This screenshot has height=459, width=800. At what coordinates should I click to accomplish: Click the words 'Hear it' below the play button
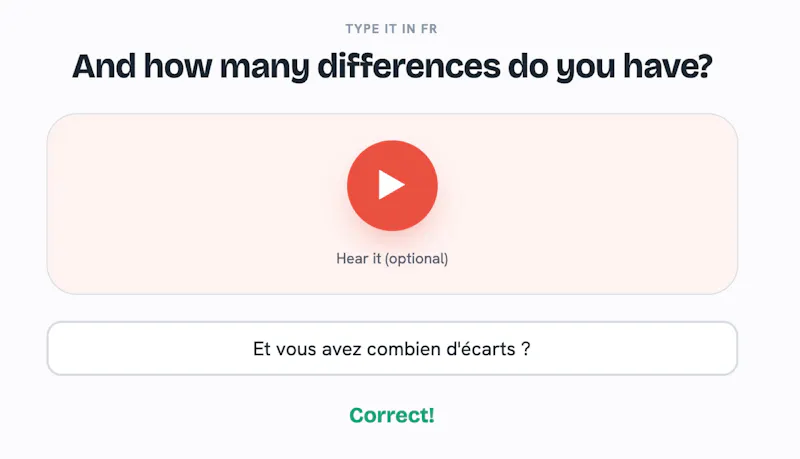coord(358,259)
